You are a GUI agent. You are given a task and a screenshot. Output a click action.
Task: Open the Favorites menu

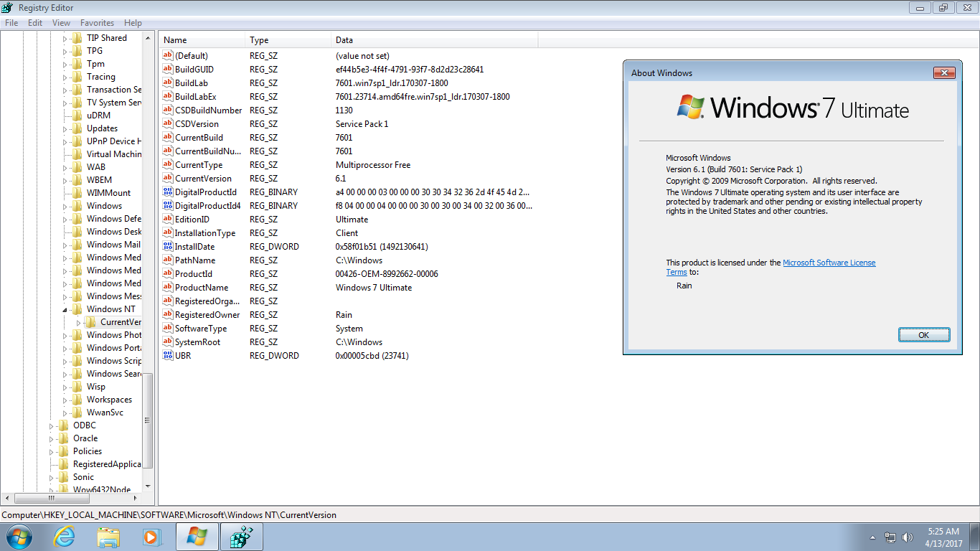pos(97,23)
